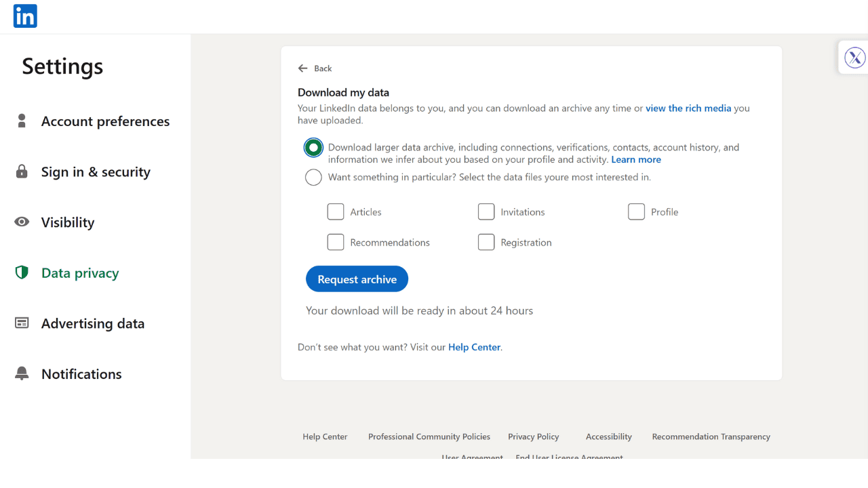The height and width of the screenshot is (488, 868).
Task: Select the 'Want something in particular' radio button
Action: [x=313, y=178]
